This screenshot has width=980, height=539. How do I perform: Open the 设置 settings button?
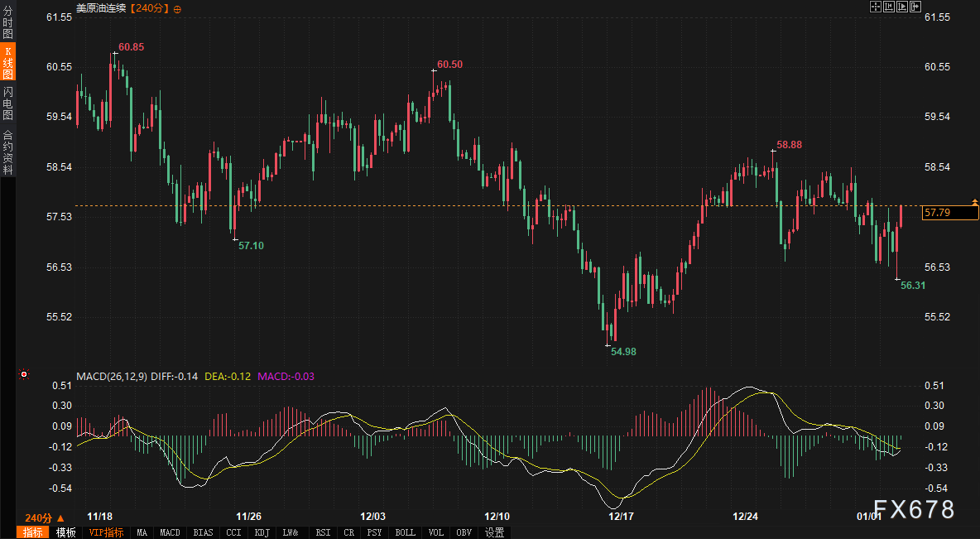coord(495,532)
